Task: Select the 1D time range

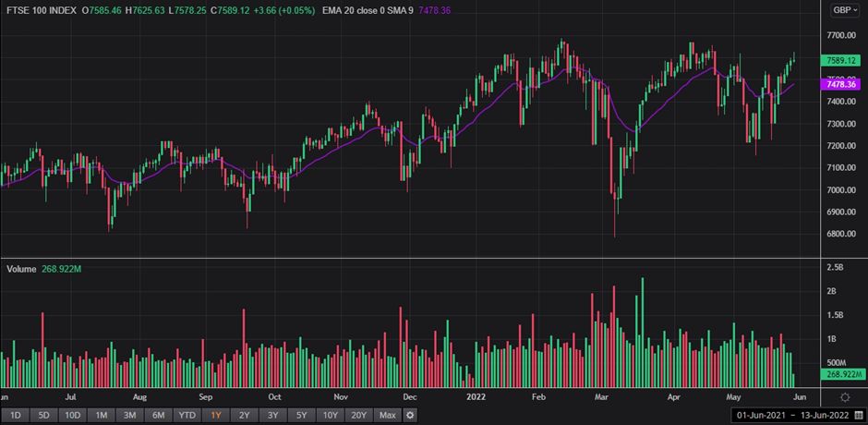Action: 16,415
